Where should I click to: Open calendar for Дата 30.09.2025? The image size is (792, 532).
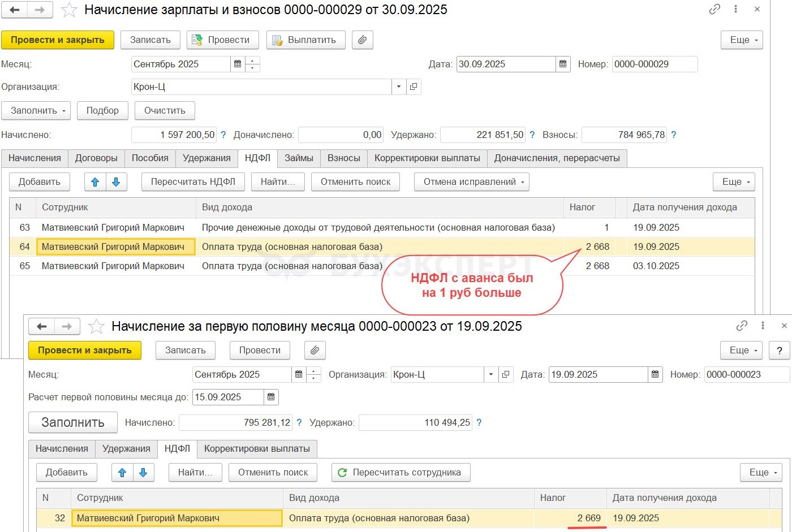563,64
